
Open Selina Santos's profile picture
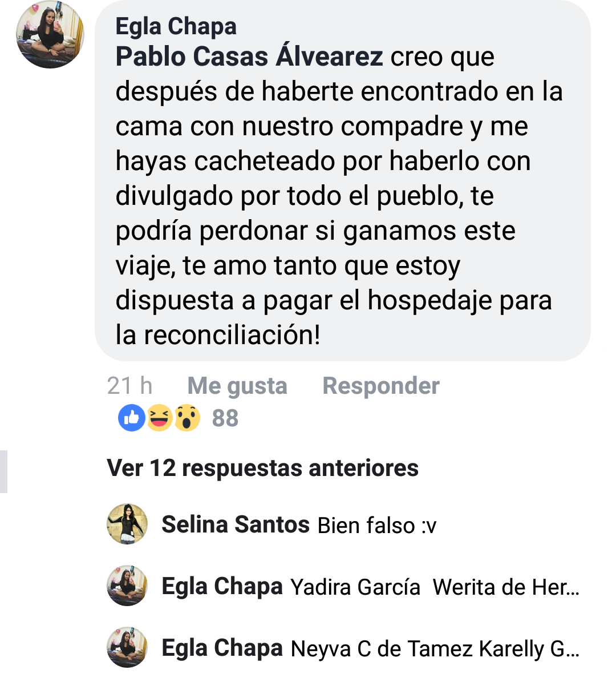point(127,524)
